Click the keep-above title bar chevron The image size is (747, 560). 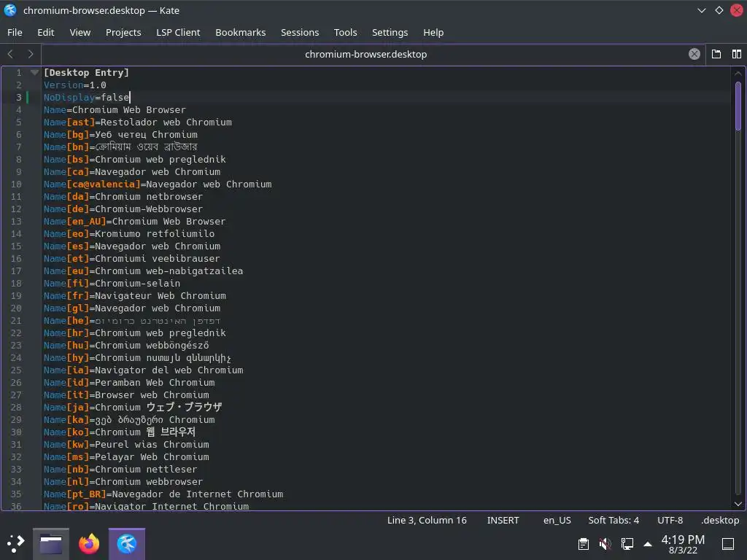pos(701,10)
